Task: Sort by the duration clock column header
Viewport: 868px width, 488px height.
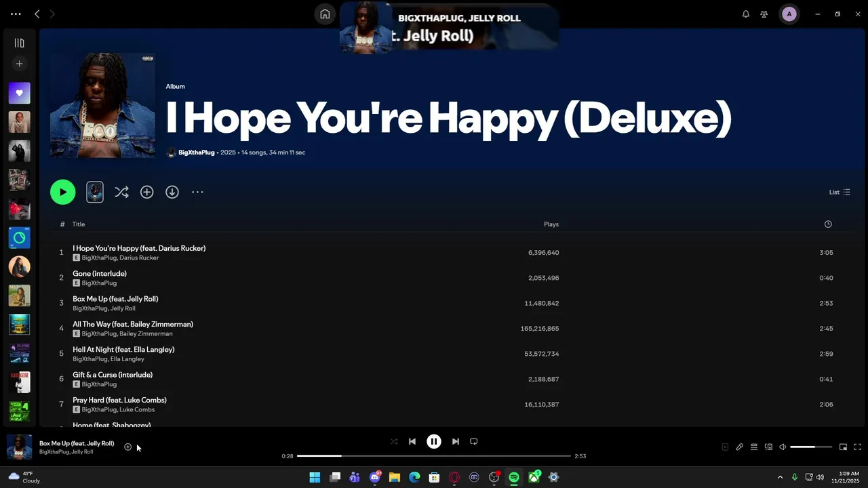Action: coord(828,224)
